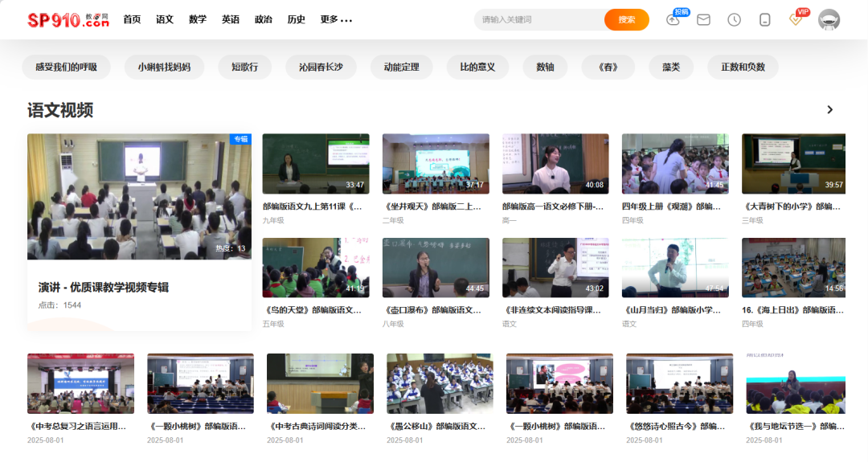Play the 《坐井观天》 37:17 video thumbnail

click(436, 164)
